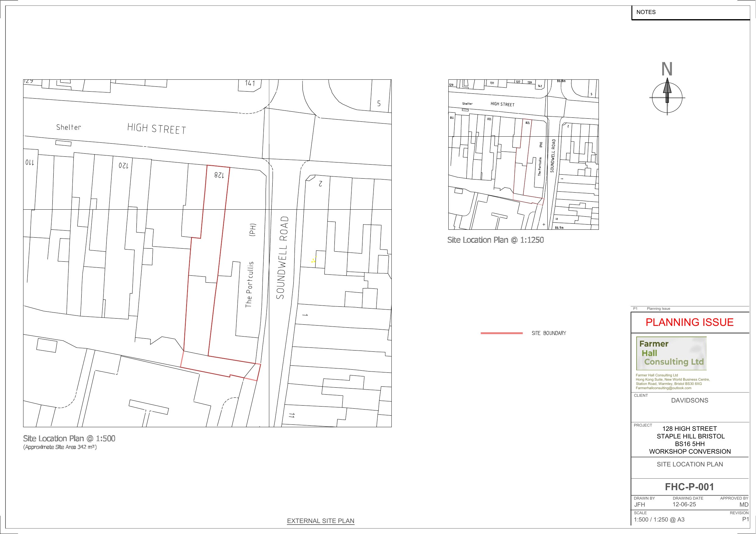Click the Farmer Hall Consulting logo
The image size is (756, 534).
click(x=671, y=353)
